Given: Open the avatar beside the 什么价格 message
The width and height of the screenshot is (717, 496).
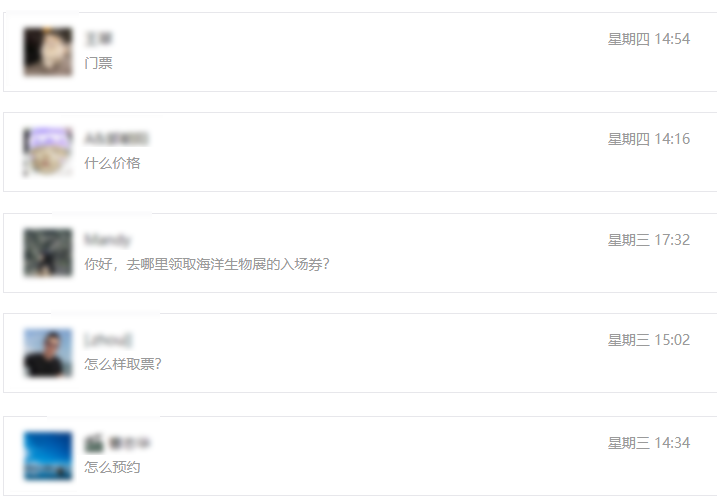Looking at the screenshot, I should (48, 152).
